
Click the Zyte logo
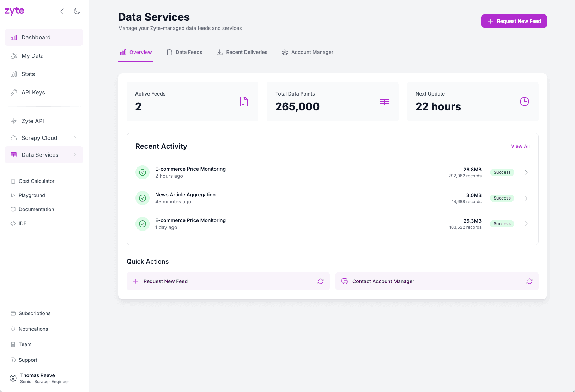tap(14, 11)
